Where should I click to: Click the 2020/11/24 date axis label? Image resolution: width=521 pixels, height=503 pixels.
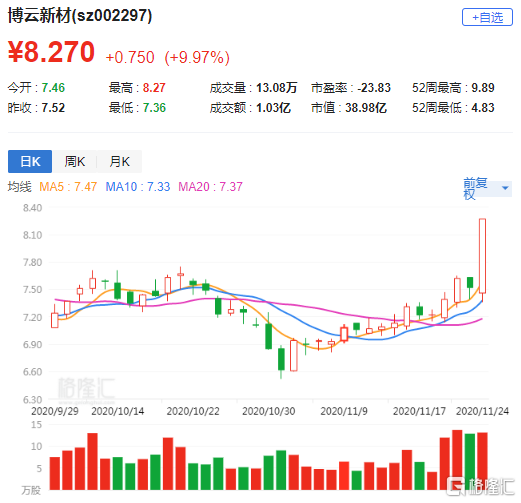pyautogui.click(x=482, y=411)
